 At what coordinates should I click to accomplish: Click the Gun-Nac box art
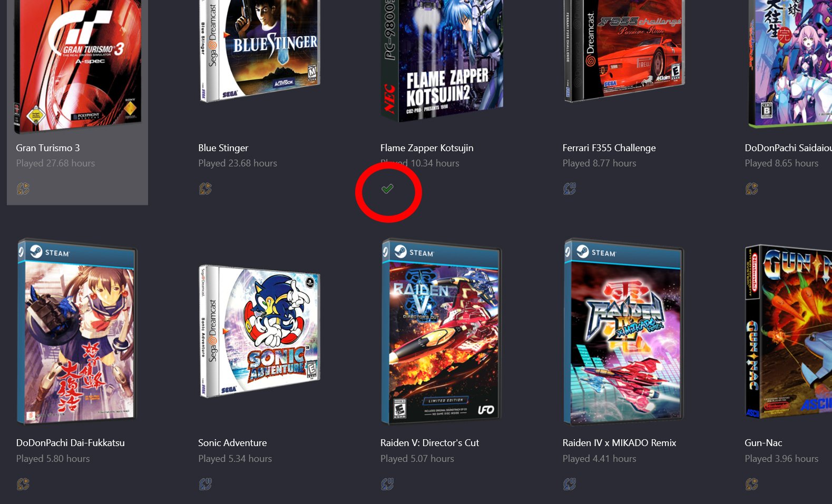point(788,332)
